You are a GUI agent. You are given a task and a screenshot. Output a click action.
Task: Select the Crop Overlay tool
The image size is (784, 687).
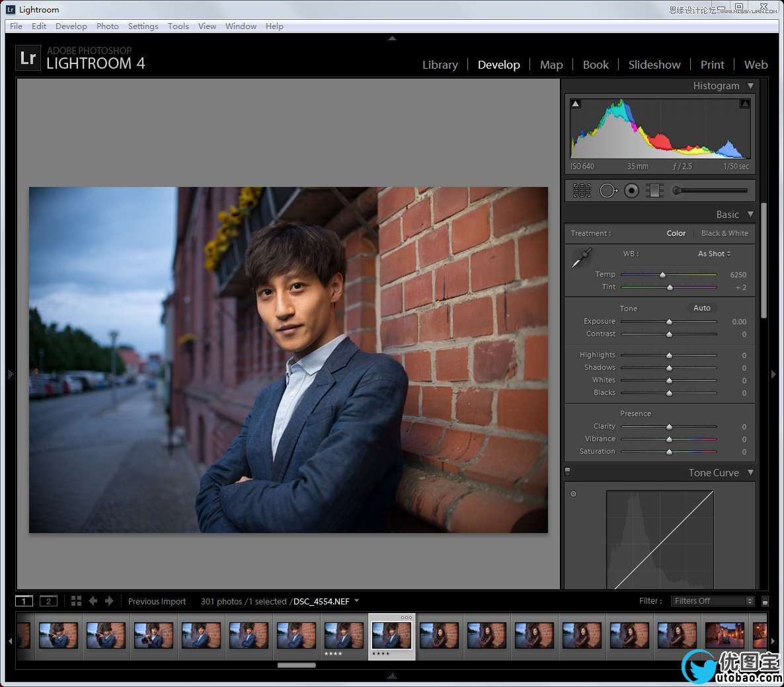pos(582,190)
